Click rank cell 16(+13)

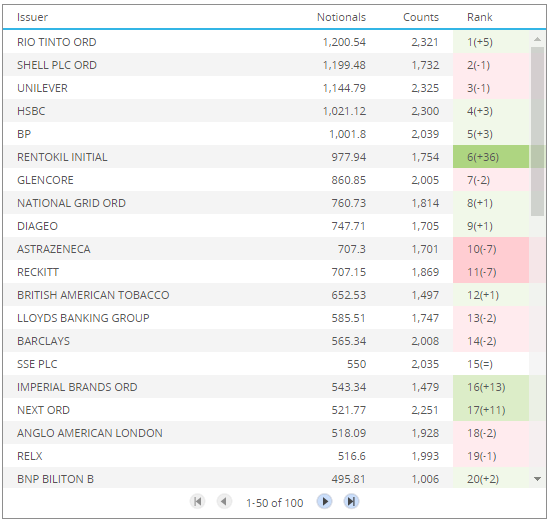click(491, 387)
